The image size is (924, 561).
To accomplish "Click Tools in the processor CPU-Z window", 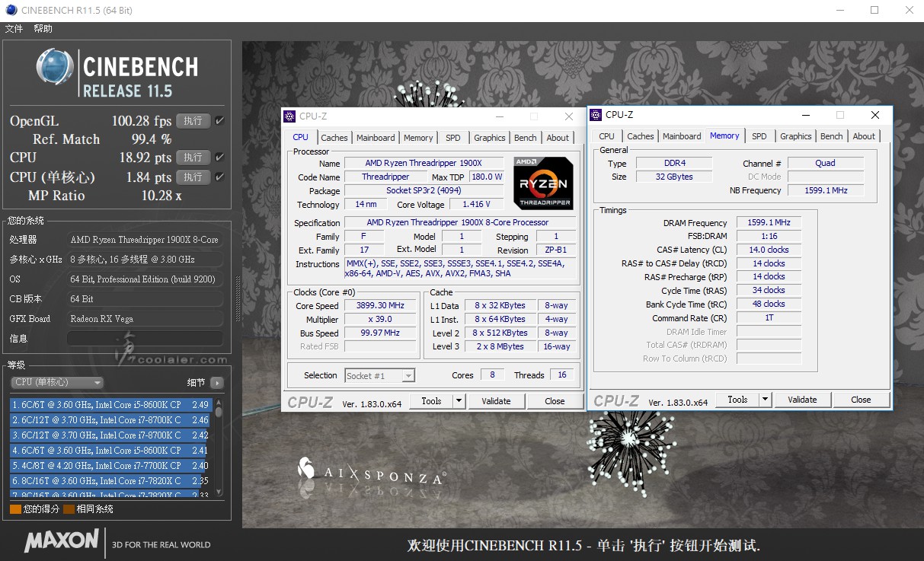I will tap(431, 401).
